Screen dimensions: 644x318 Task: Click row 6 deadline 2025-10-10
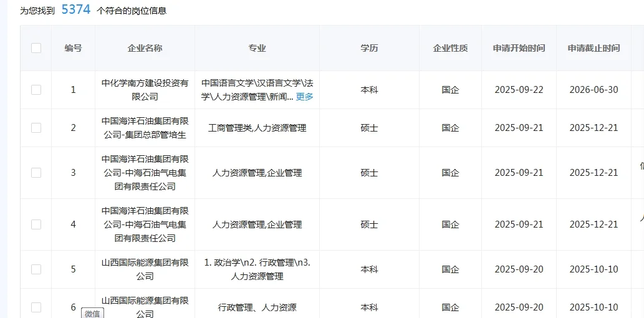click(x=594, y=307)
